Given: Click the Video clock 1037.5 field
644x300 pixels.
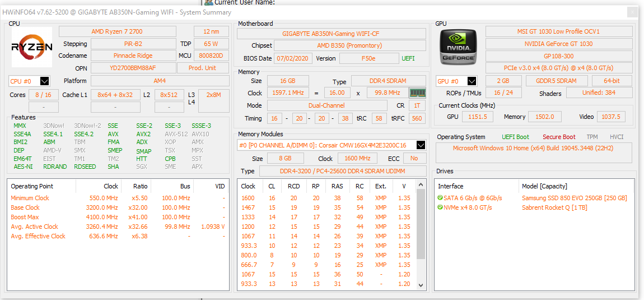Looking at the screenshot, I should pos(611,117).
